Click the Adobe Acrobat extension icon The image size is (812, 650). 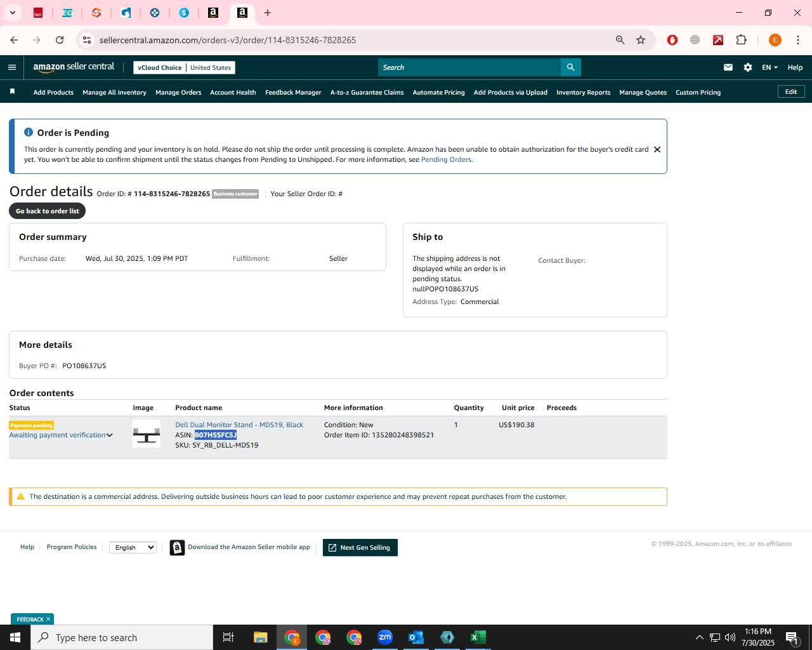tap(718, 40)
